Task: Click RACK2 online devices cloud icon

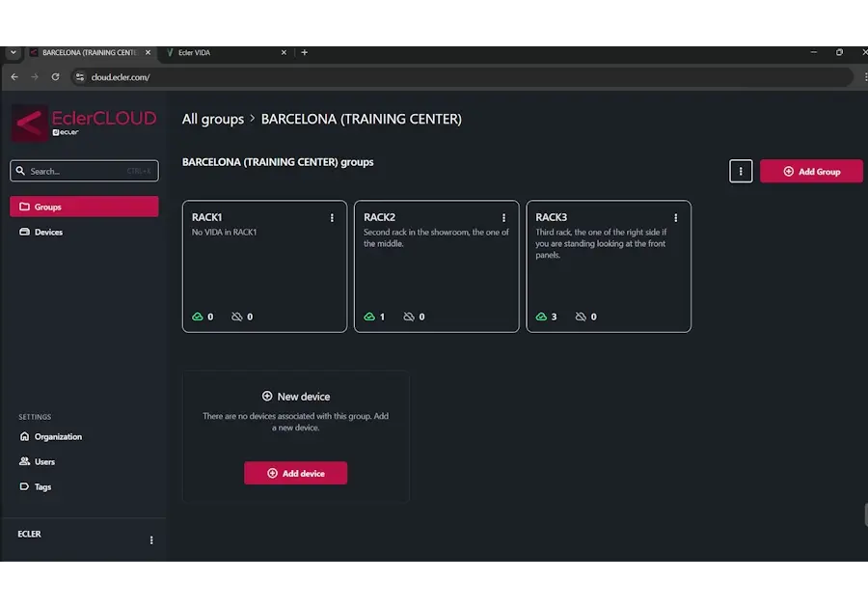Action: 369,317
